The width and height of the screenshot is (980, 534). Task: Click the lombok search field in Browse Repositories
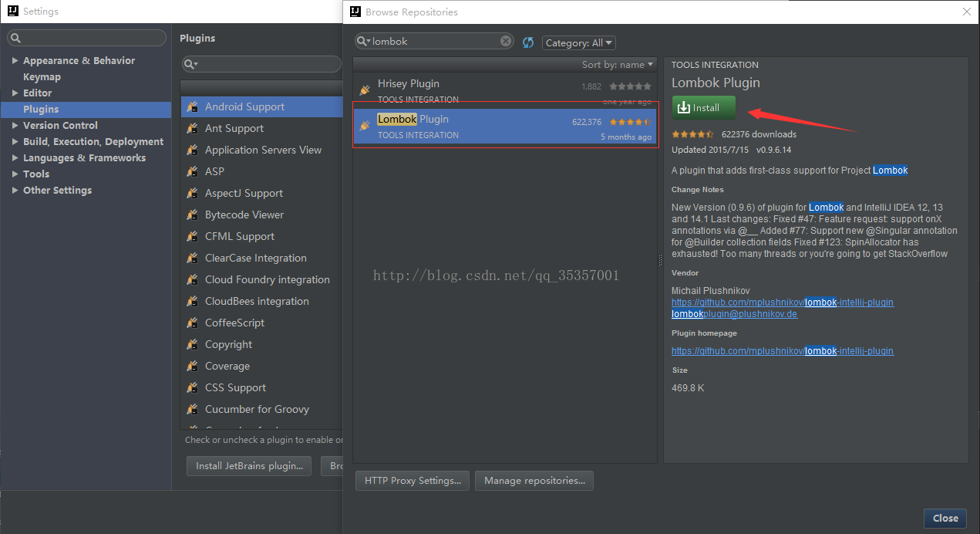click(434, 41)
